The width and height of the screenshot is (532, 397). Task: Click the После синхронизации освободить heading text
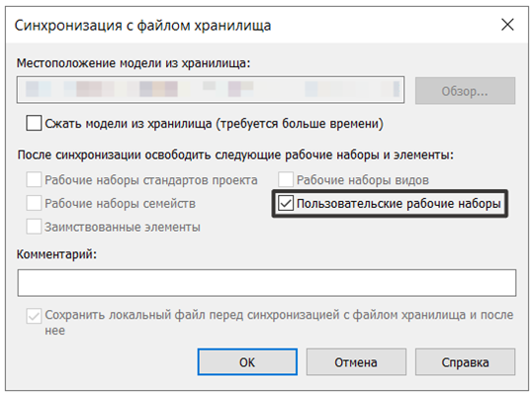(235, 154)
